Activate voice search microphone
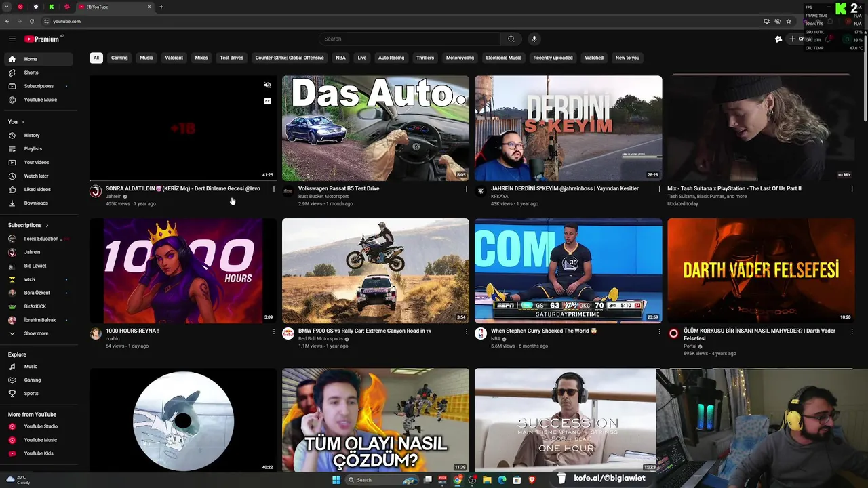The width and height of the screenshot is (868, 488). 534,39
